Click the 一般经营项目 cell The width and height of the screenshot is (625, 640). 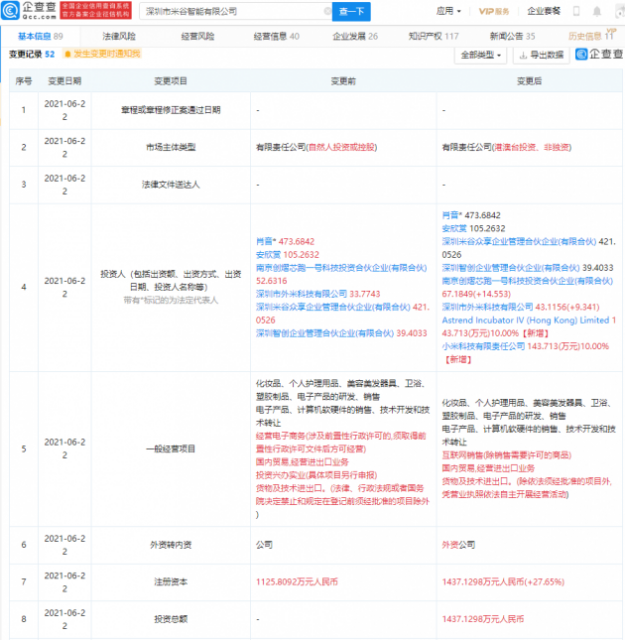pos(171,449)
